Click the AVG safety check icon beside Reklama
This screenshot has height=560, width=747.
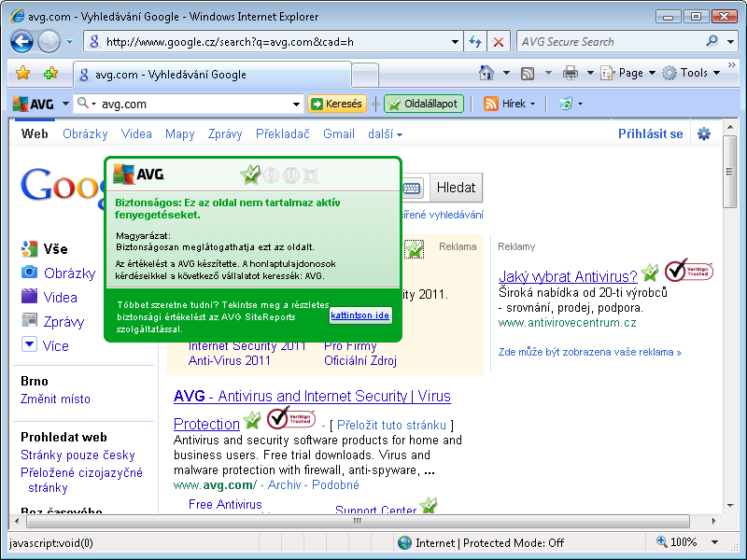[414, 248]
